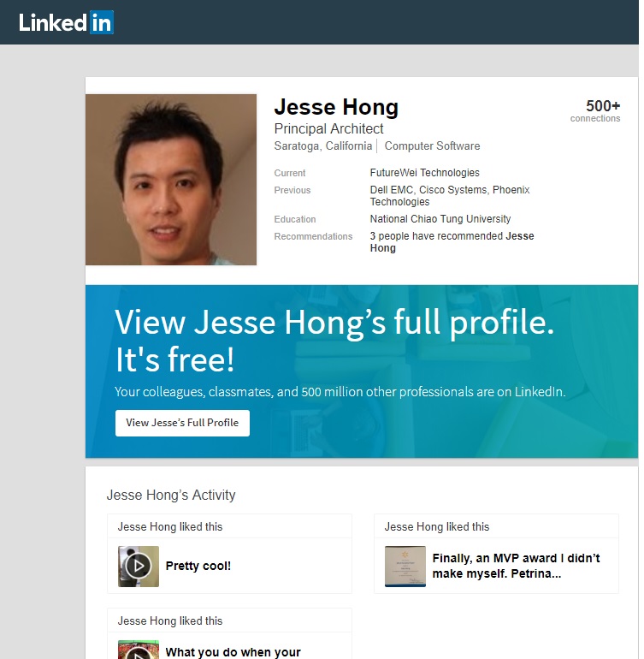
Task: Open What you do when your post
Action: coord(233,652)
